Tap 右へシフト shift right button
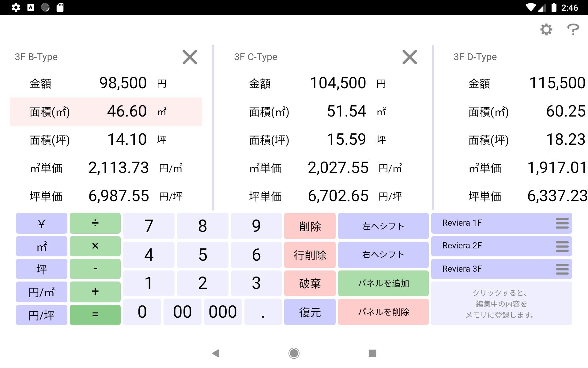The image size is (588, 368). (383, 255)
